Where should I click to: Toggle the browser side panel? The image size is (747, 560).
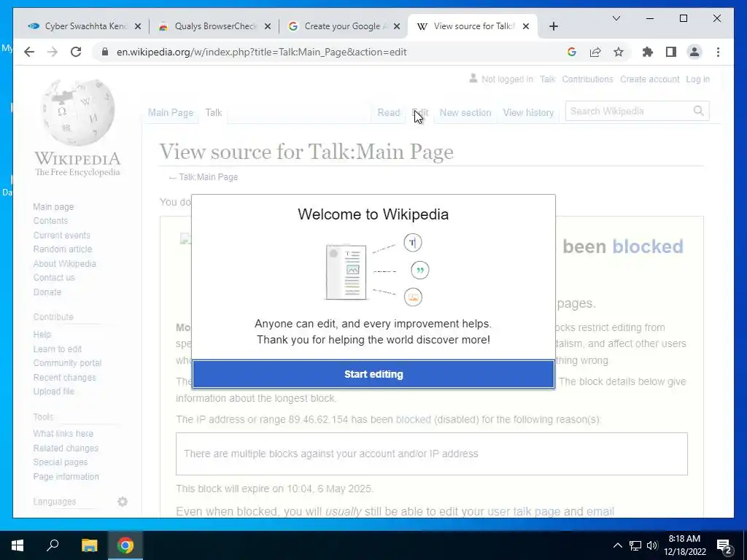pyautogui.click(x=671, y=52)
